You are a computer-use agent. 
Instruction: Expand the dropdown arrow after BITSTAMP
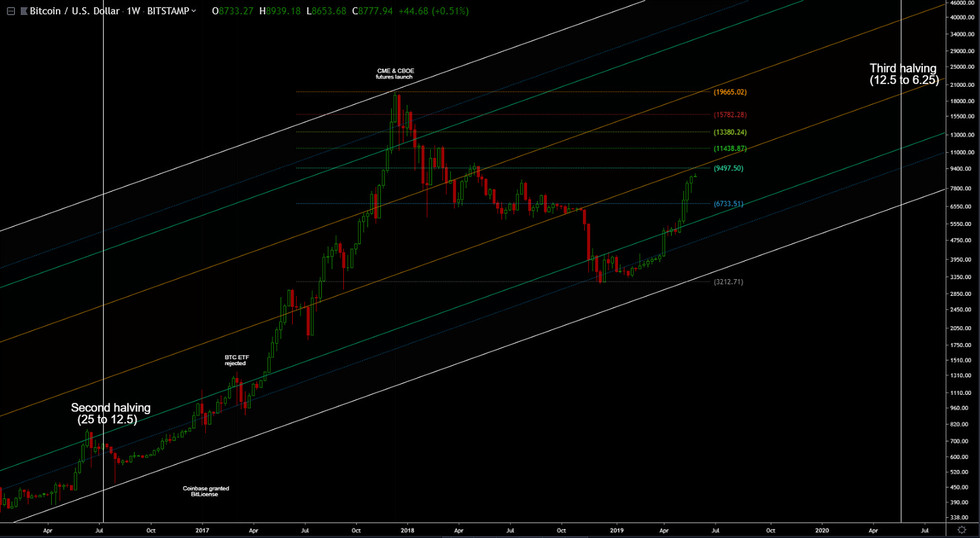[x=194, y=11]
